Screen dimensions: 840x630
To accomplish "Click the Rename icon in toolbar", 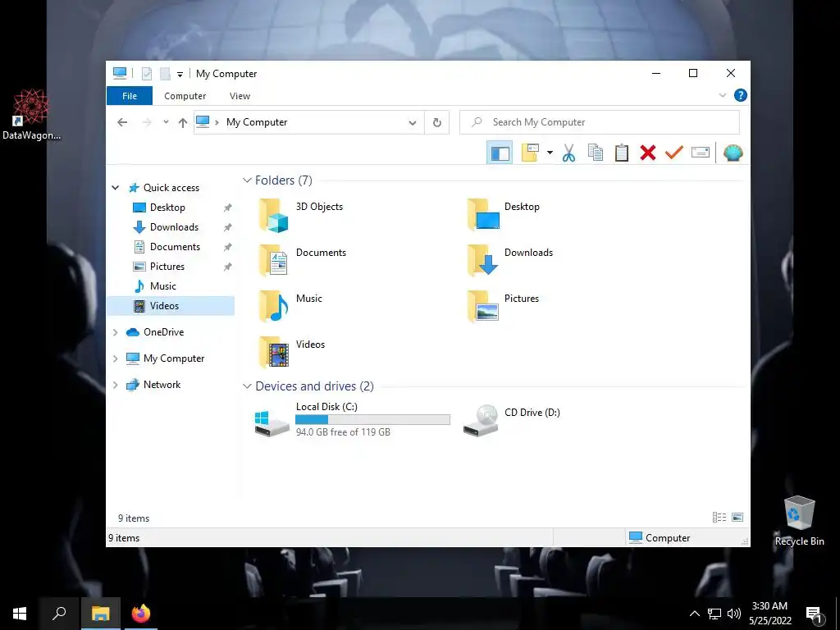I will [701, 153].
